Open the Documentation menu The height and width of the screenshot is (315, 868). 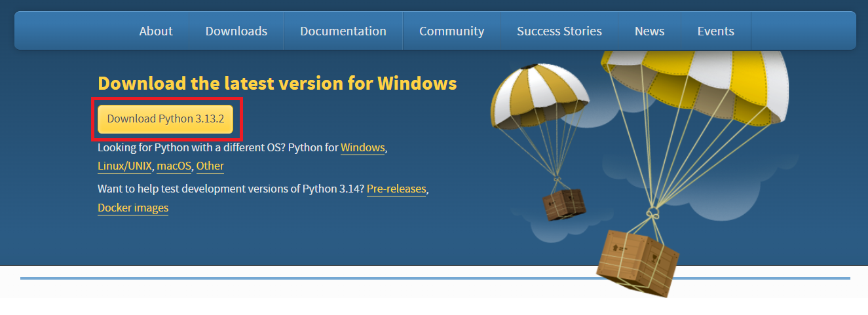(x=343, y=31)
